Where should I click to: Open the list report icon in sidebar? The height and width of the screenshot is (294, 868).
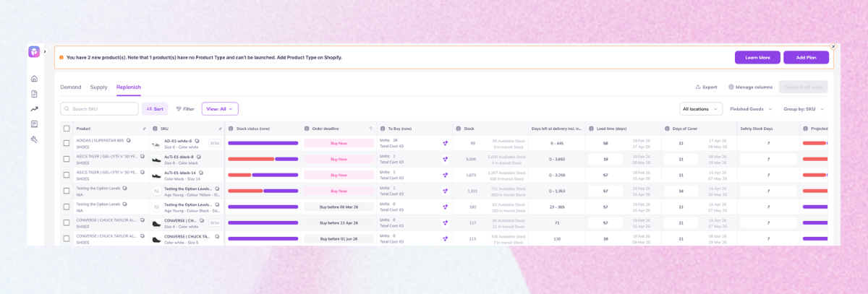[34, 124]
